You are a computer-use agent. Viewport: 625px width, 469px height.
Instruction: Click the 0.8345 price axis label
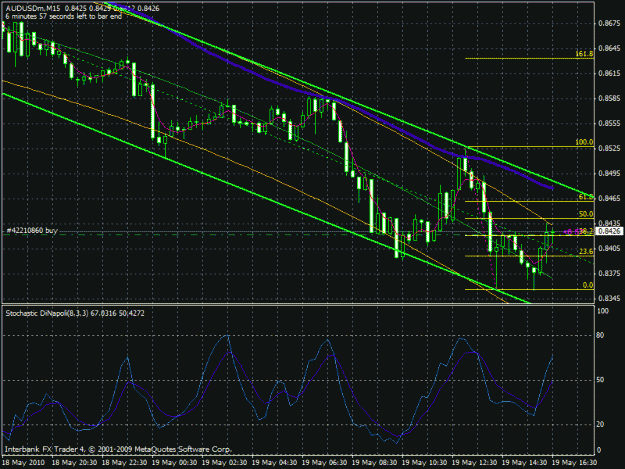(609, 298)
